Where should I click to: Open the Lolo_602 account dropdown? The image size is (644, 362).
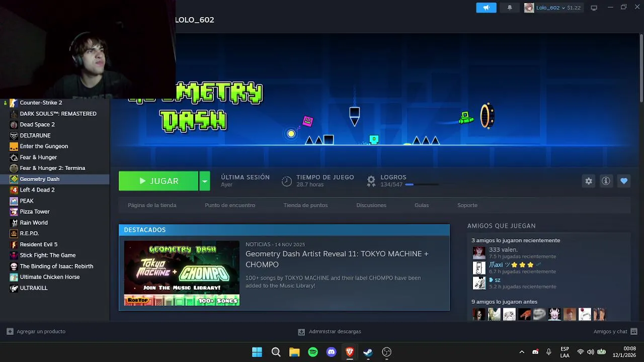coord(558,8)
